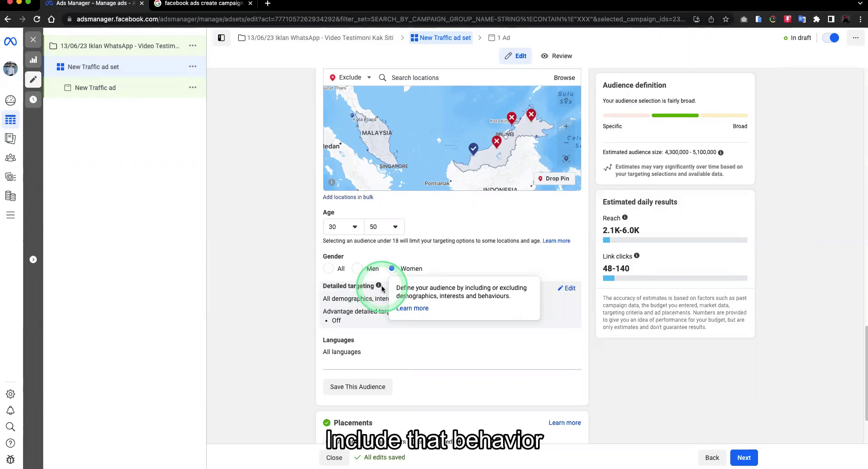868x469 pixels.
Task: Open the Exclude location type dropdown
Action: pyautogui.click(x=350, y=77)
